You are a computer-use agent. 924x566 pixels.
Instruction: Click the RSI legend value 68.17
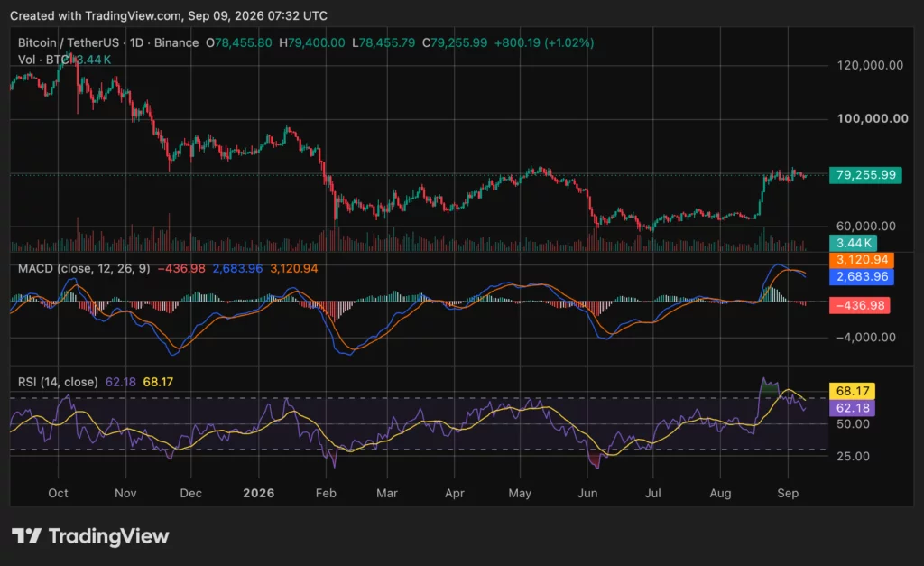[158, 382]
